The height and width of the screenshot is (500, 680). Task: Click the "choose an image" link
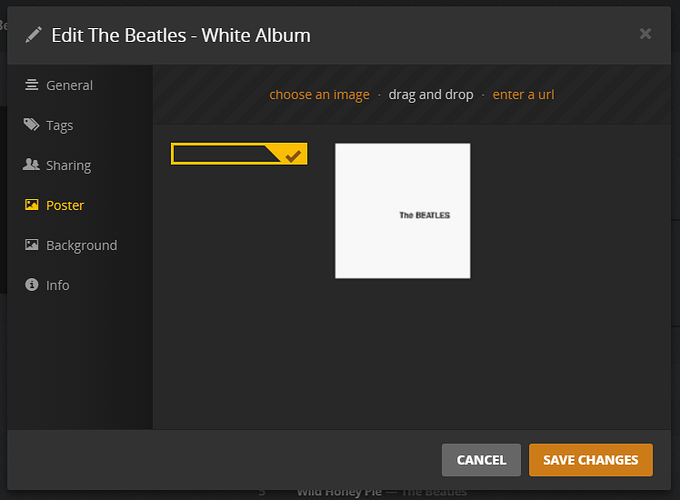pyautogui.click(x=319, y=95)
